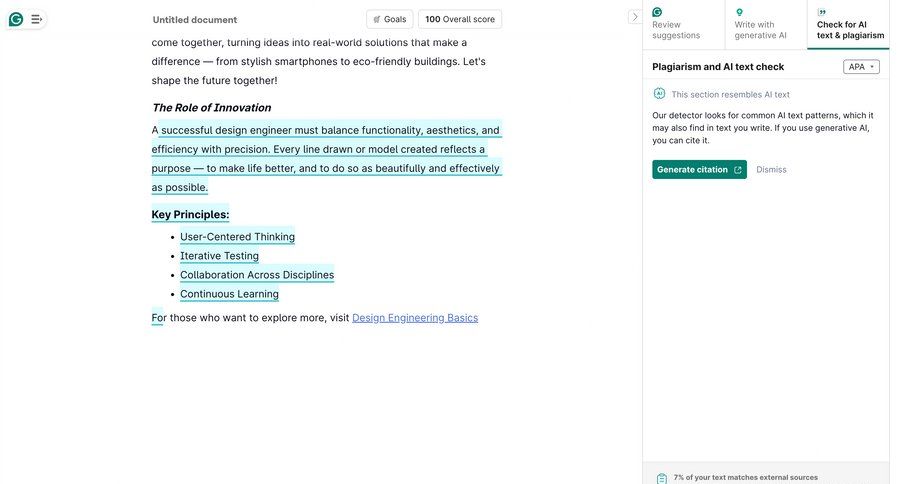Collapse the right sidebar chevron
This screenshot has width=900, height=484.
(x=634, y=17)
